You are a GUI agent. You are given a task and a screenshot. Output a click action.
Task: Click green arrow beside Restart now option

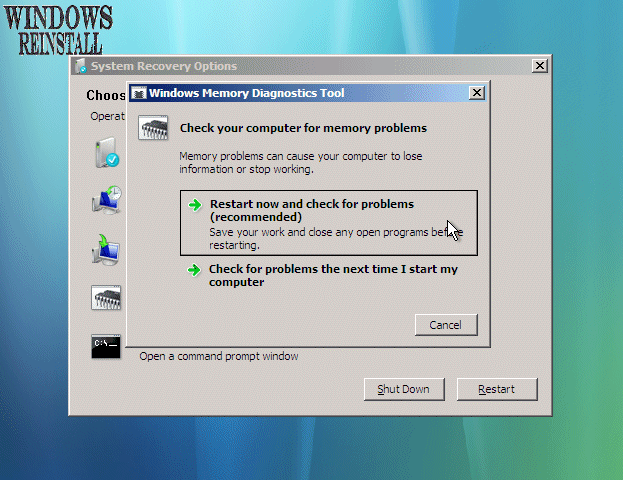tap(196, 204)
